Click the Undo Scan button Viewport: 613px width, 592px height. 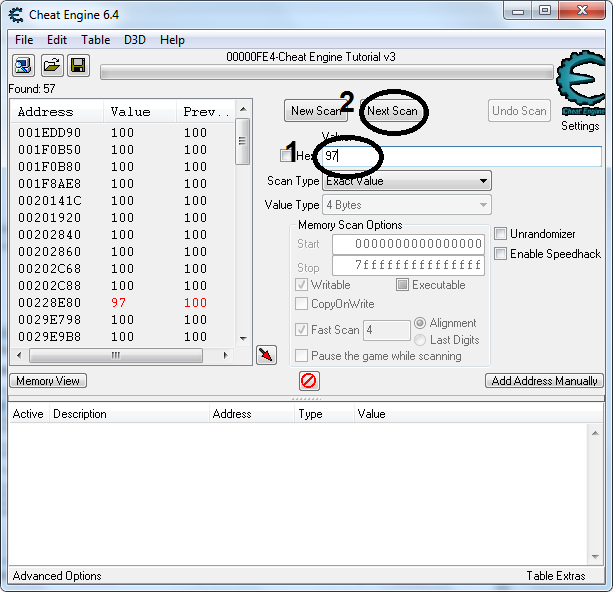point(519,111)
